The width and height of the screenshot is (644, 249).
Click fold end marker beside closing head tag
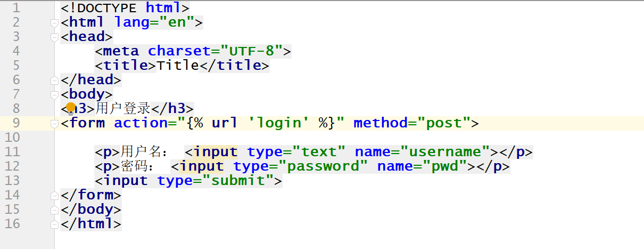point(54,81)
